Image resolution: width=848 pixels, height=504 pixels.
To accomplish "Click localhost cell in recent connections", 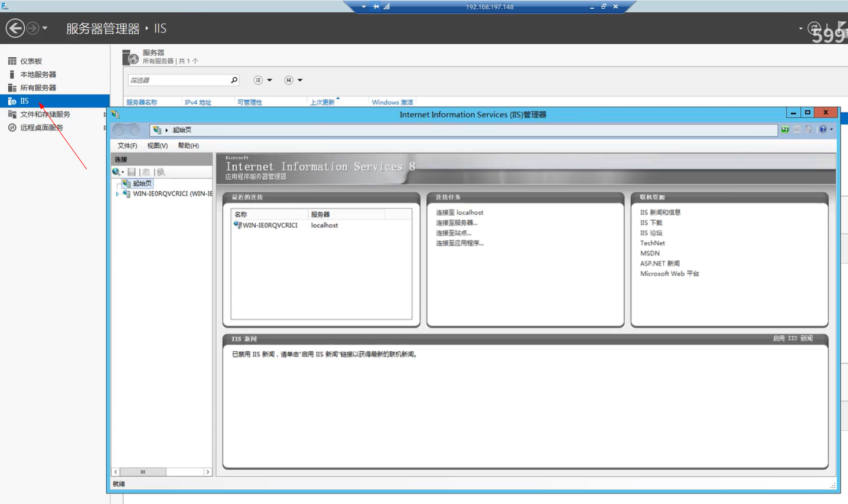I will (324, 225).
